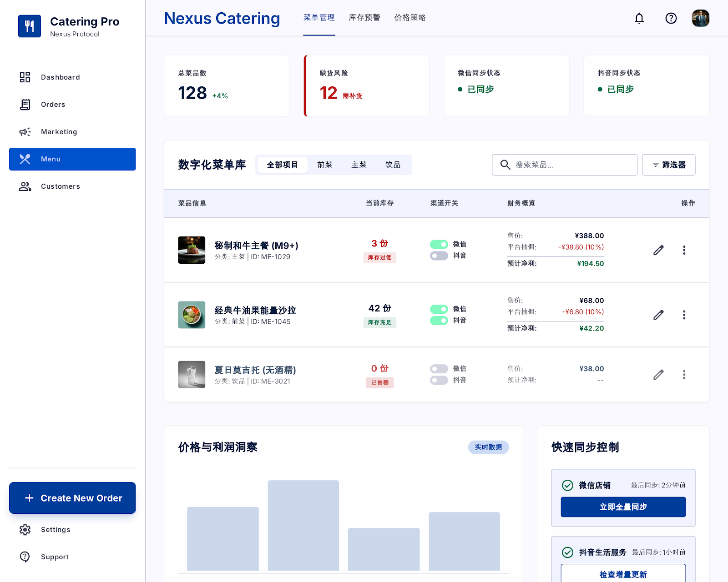Select Menu in sidebar
Screen dimensions: 728x582
tap(72, 159)
